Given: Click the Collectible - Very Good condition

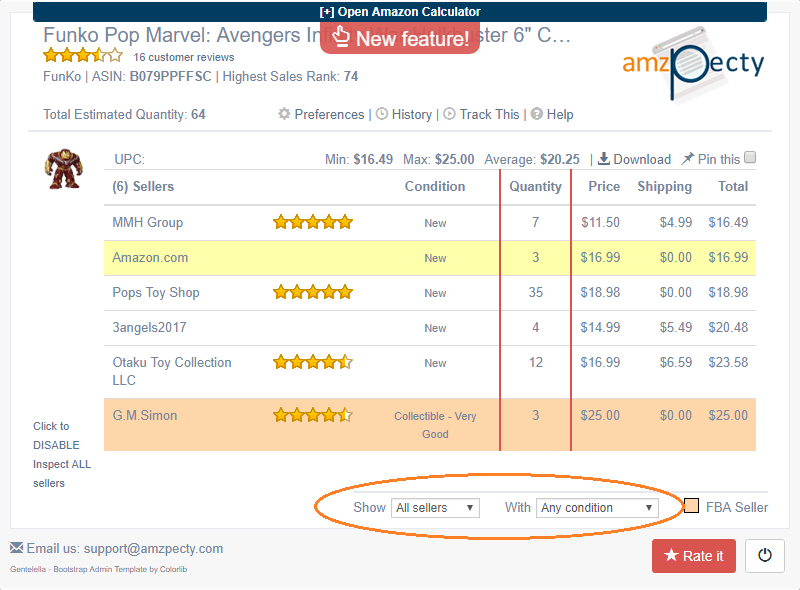Looking at the screenshot, I should (435, 425).
